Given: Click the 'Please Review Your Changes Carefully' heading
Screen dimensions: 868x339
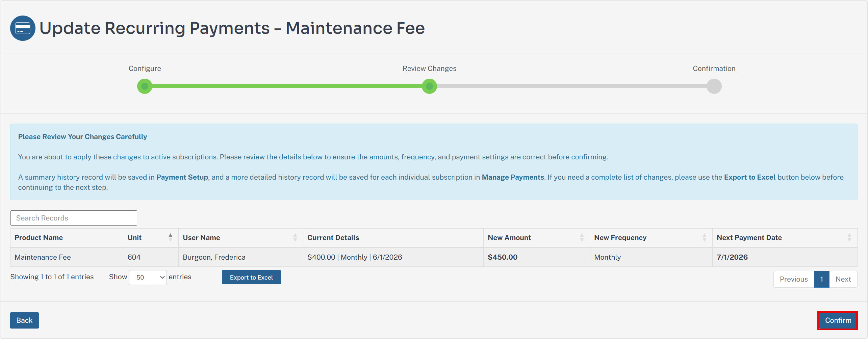Looking at the screenshot, I should 82,137.
